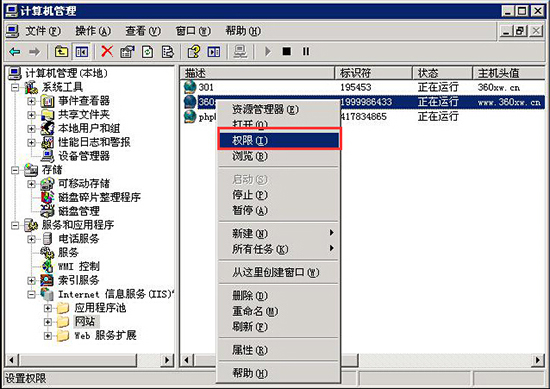Open the 帮助(H) menu in menu bar

(x=243, y=31)
